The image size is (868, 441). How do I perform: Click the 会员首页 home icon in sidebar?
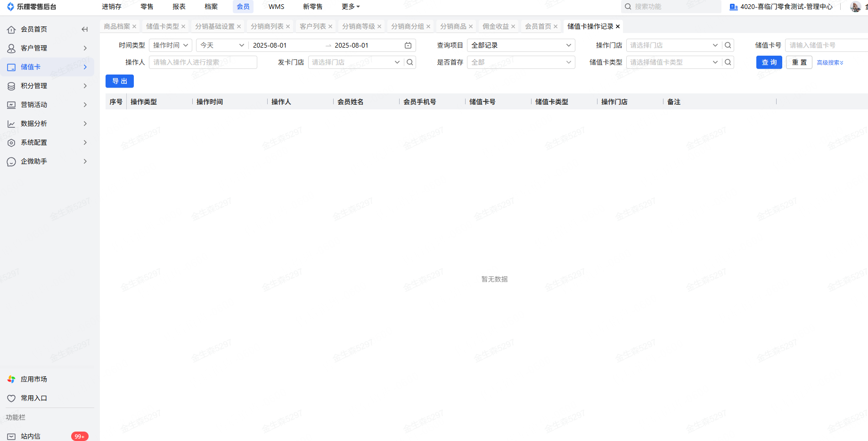click(11, 29)
